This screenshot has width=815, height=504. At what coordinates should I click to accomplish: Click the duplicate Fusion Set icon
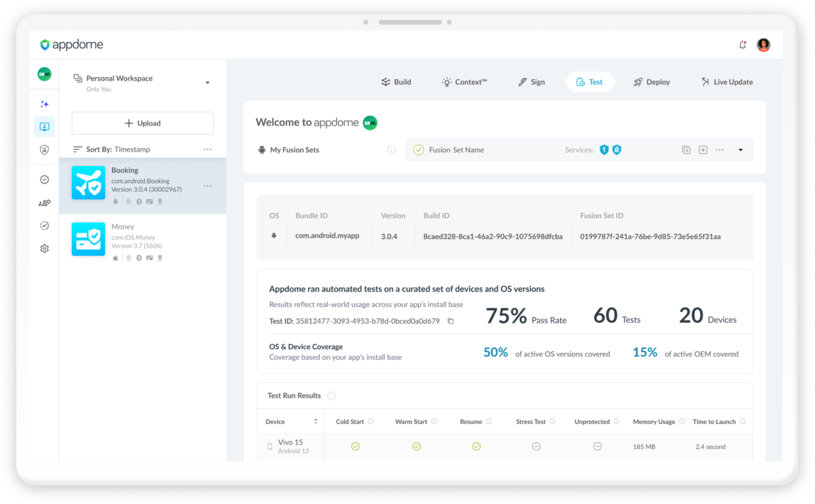click(686, 150)
